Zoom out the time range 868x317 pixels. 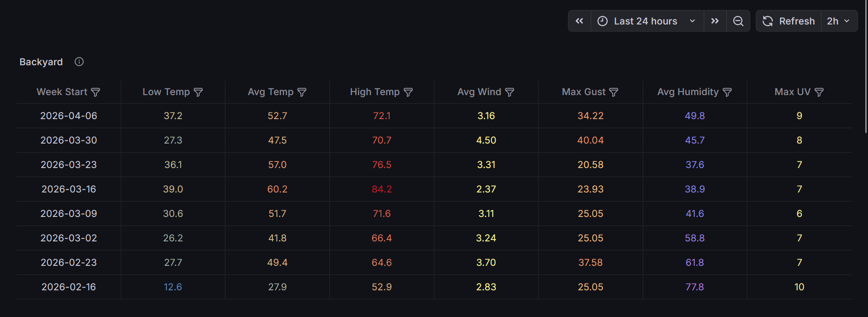click(738, 21)
